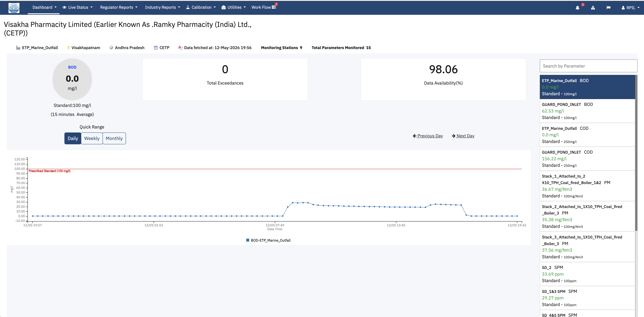Open the Industry Reports dropdown

[x=163, y=8]
